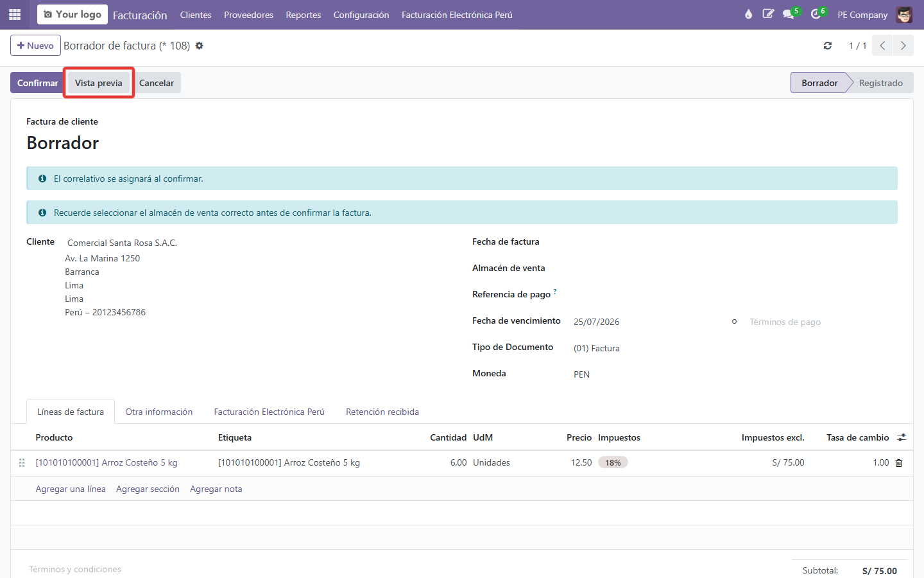Click the line amount S/ 75.00
The width and height of the screenshot is (924, 578).
788,462
